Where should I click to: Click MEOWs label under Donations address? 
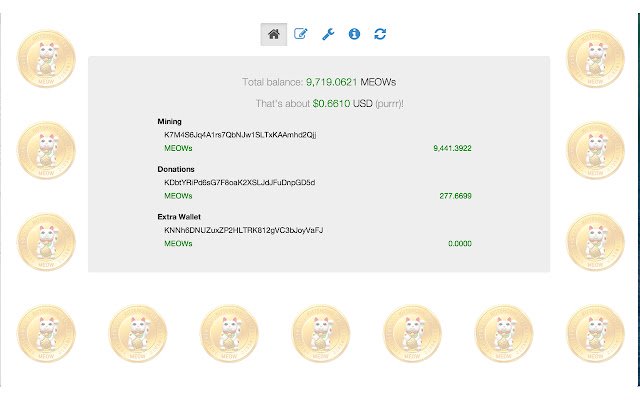click(178, 196)
